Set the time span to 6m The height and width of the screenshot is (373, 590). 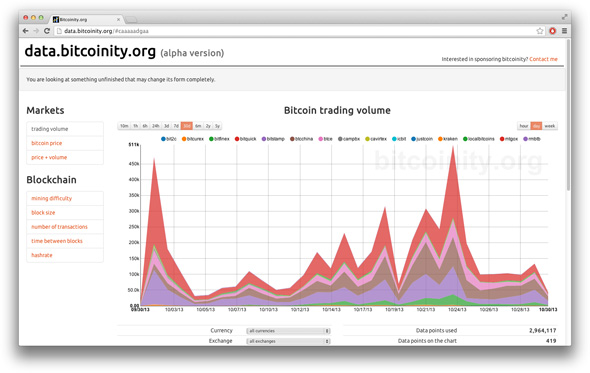coord(198,126)
